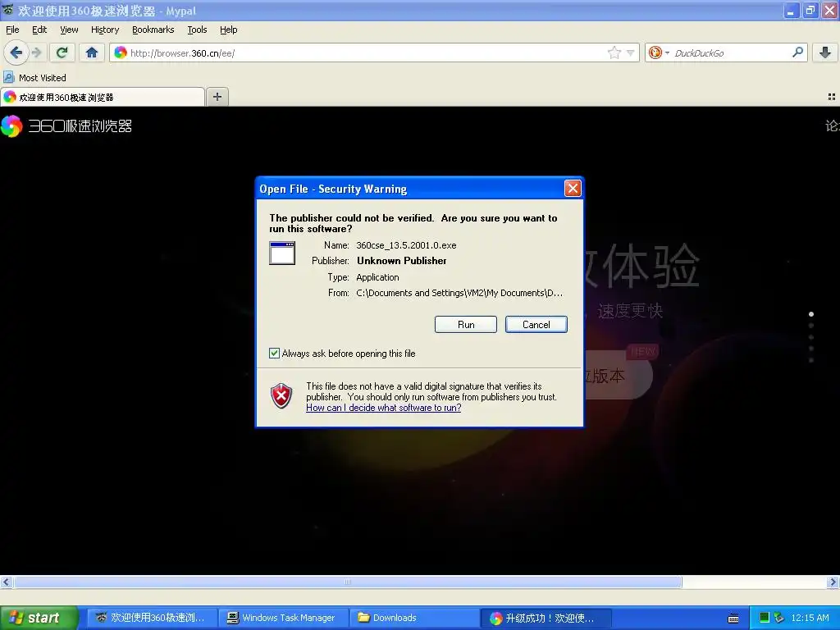Open the URL history dropdown arrow
840x630 pixels.
click(x=631, y=52)
